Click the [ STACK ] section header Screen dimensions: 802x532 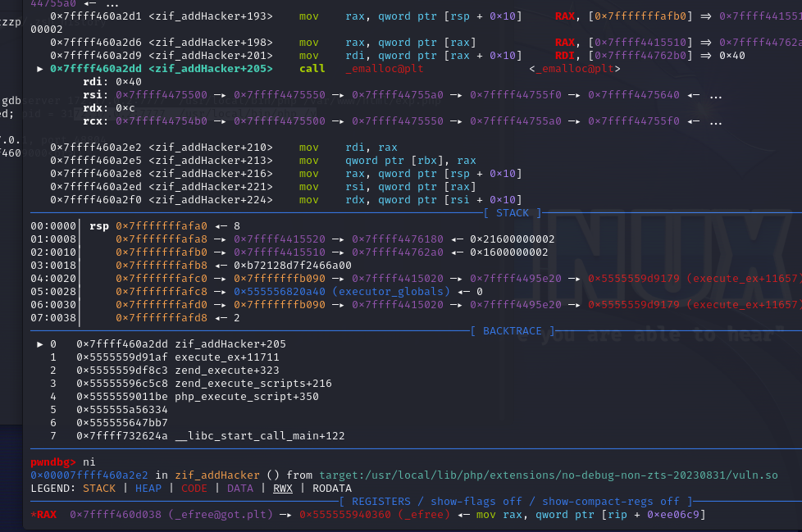[x=513, y=213]
